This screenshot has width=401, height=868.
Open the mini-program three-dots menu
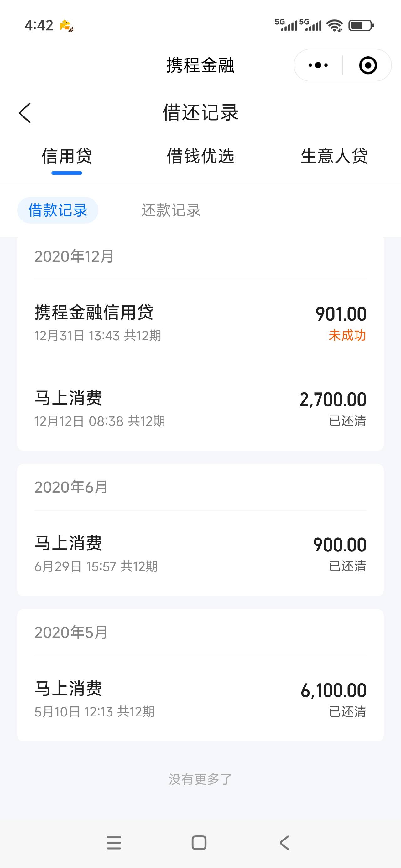pos(318,65)
